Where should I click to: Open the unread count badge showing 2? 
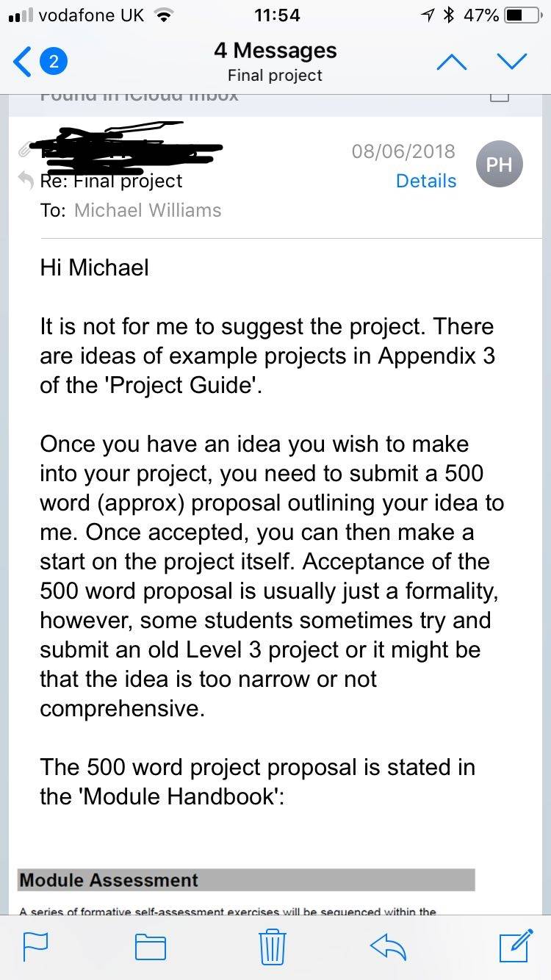[x=53, y=62]
